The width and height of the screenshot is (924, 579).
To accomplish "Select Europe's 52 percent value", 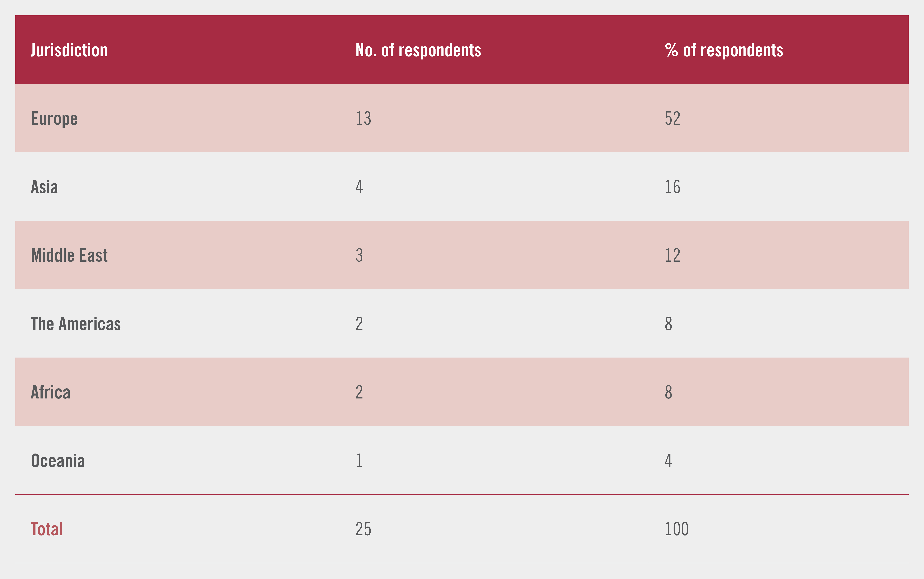I will 672,119.
